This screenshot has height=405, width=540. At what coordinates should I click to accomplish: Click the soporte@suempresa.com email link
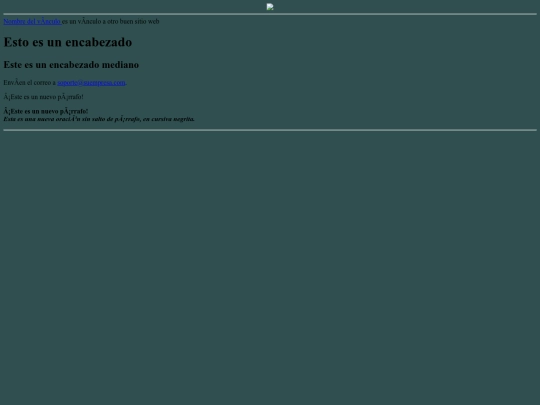coord(91,83)
